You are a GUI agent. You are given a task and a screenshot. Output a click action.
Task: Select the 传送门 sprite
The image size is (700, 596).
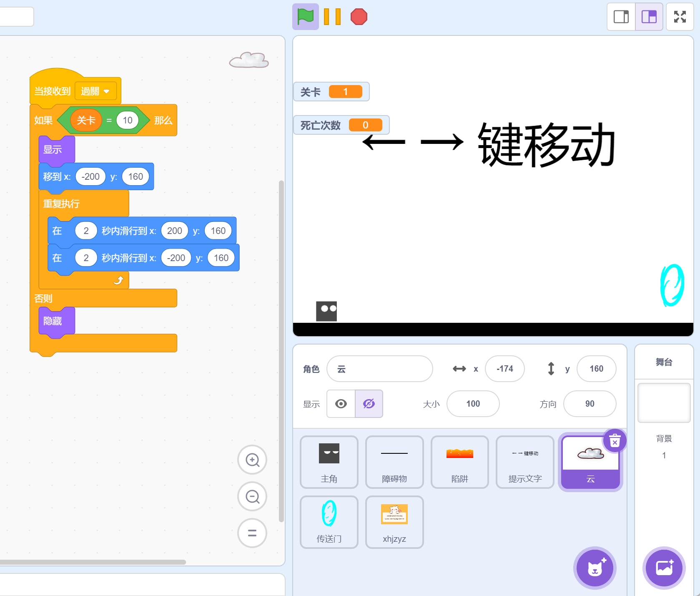[329, 522]
